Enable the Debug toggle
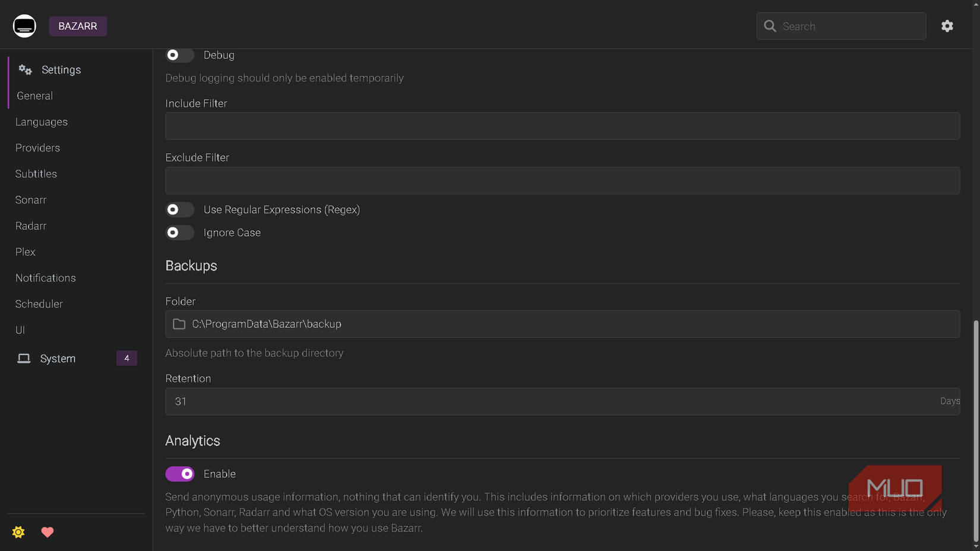Screen dimensions: 980x551 [x=179, y=55]
